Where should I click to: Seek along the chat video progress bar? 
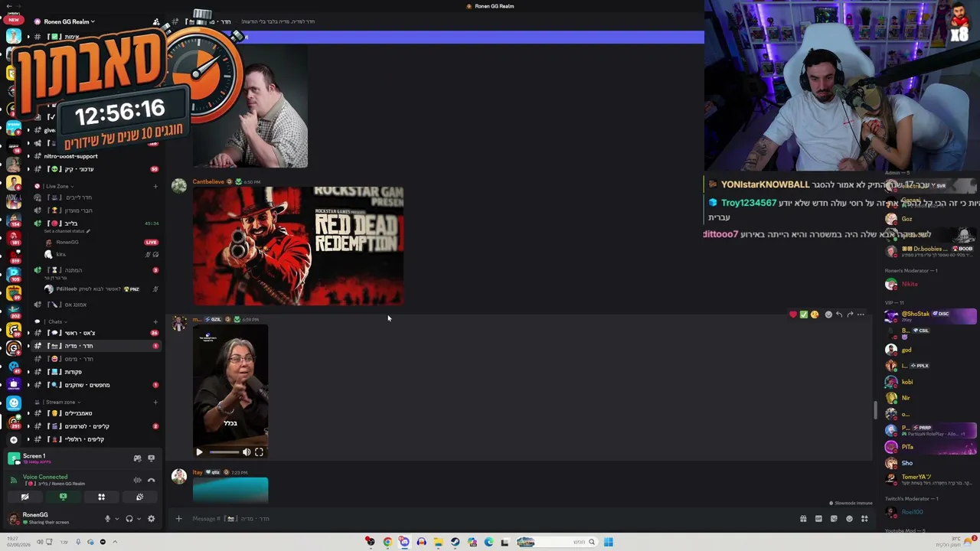[x=223, y=452]
